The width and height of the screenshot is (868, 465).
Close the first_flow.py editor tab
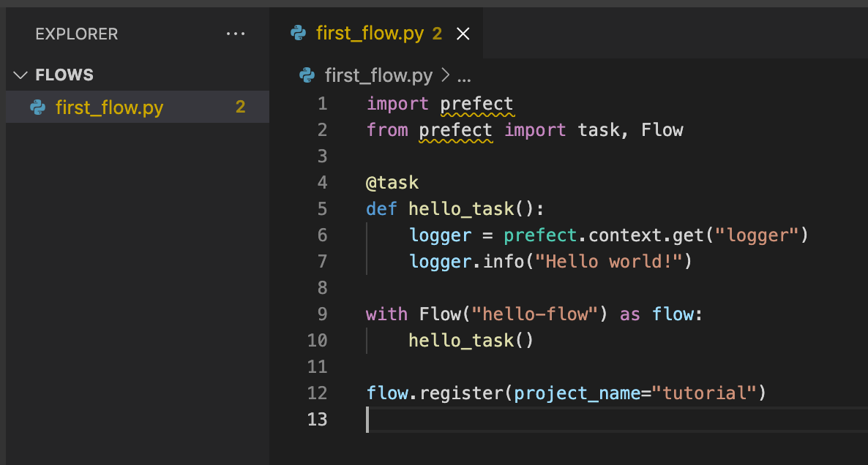463,34
